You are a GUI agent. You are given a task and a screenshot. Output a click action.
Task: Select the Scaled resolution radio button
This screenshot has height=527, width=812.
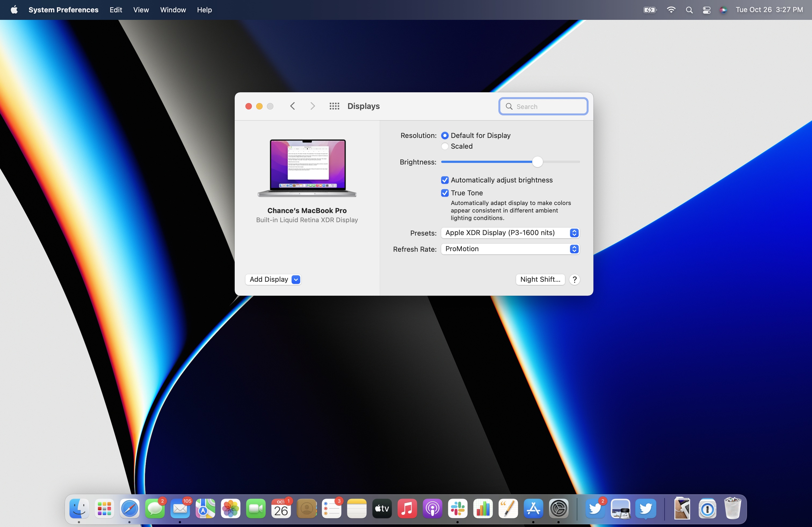(445, 146)
